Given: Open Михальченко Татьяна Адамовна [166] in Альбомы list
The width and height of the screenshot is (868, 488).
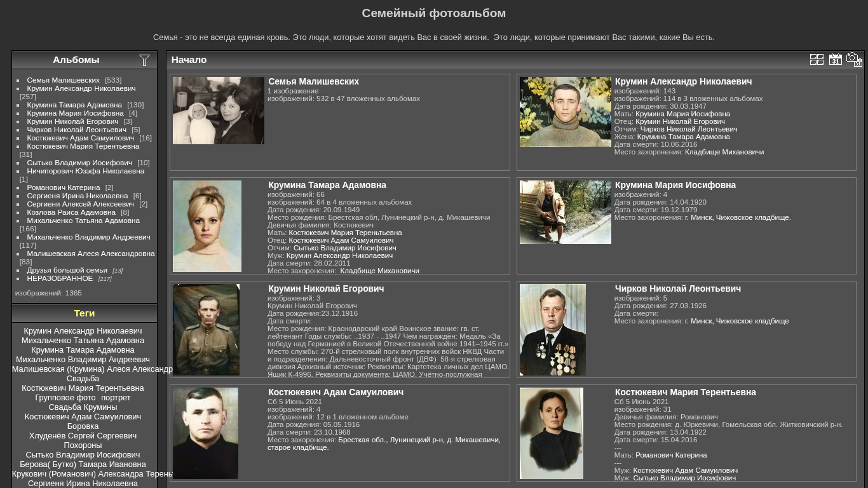Looking at the screenshot, I should click(x=83, y=221).
